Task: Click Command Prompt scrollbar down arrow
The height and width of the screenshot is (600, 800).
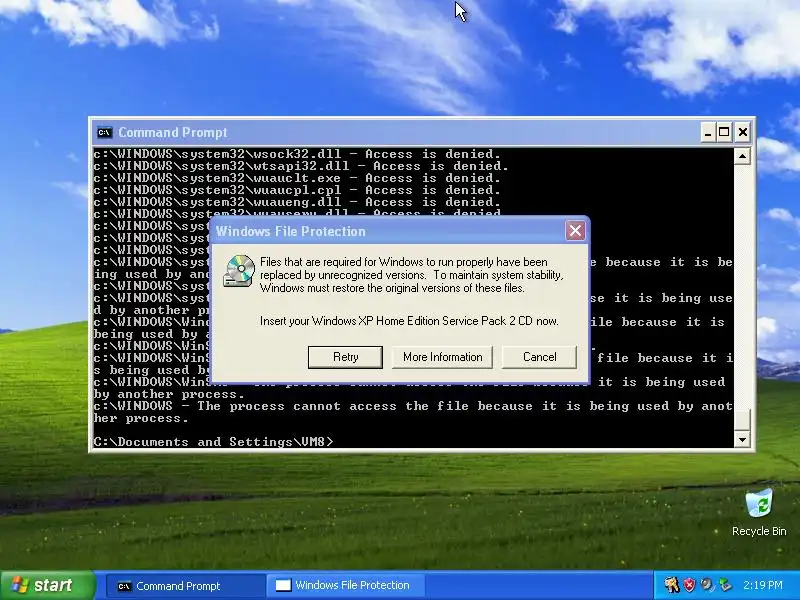Action: point(742,439)
